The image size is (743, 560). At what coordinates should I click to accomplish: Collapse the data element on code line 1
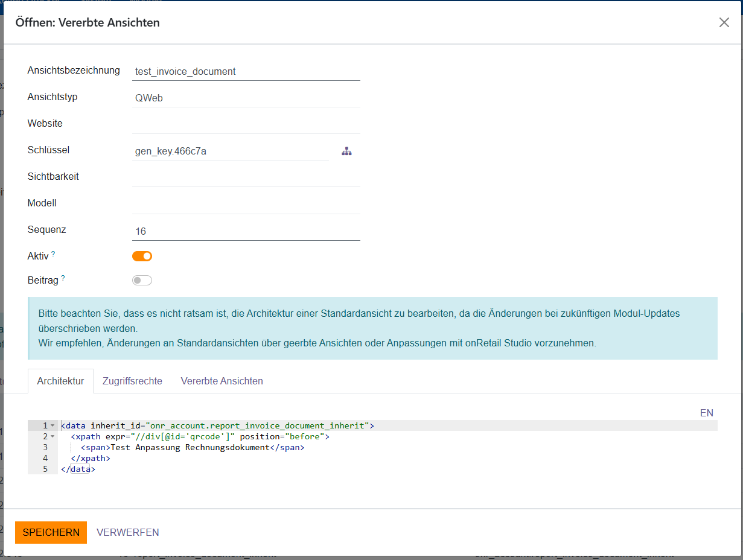click(x=53, y=426)
